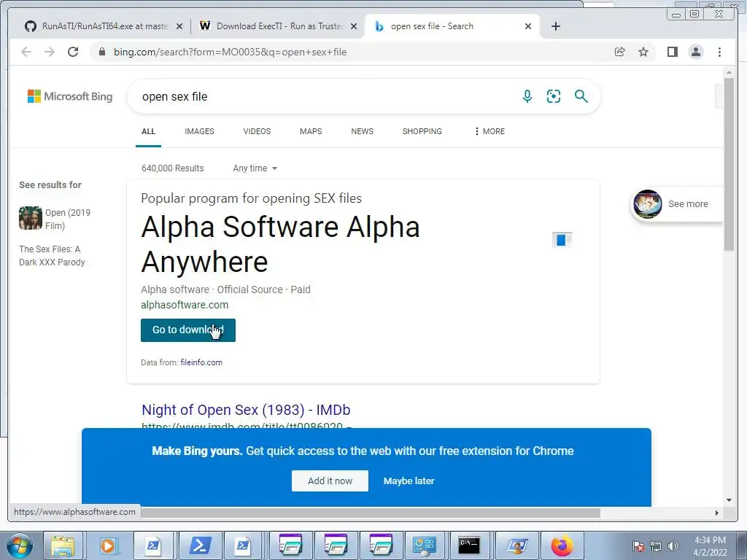
Task: Switch to IMAGES results
Action: click(199, 131)
